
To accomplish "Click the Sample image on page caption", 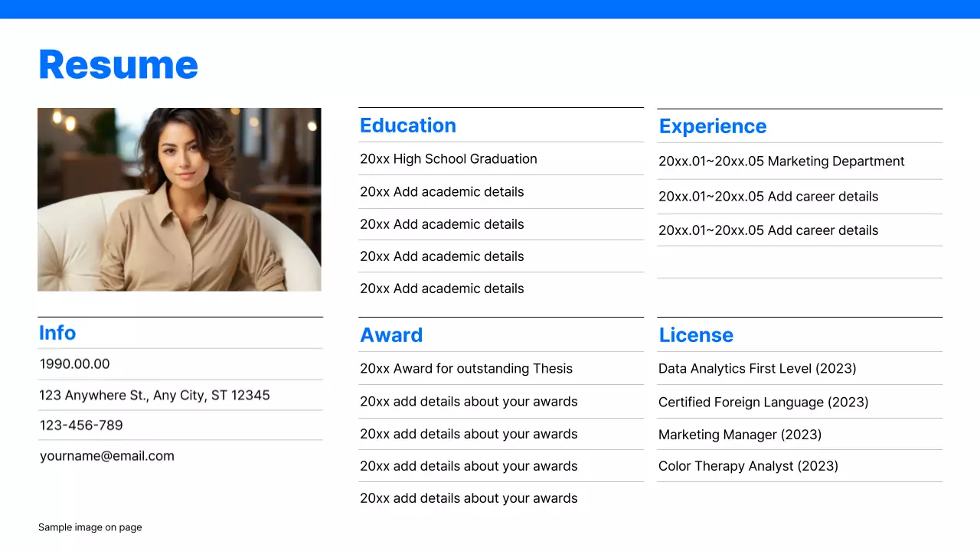I will click(x=90, y=527).
